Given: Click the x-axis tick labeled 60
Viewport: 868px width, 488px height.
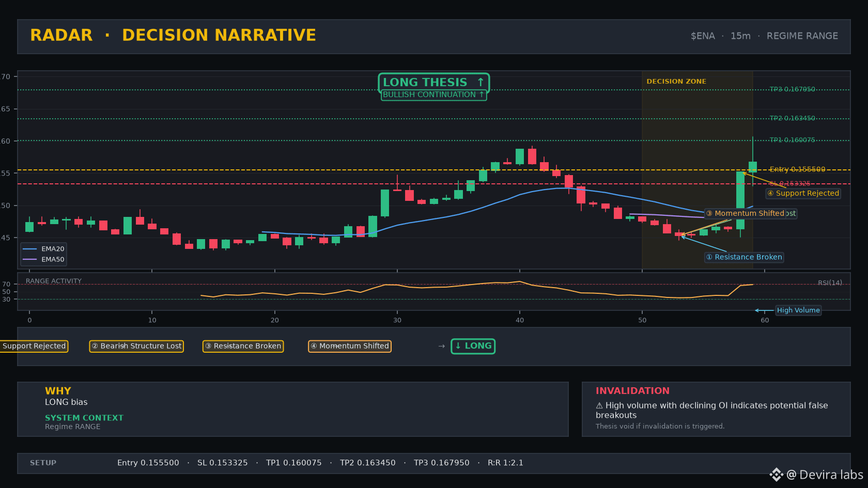Looking at the screenshot, I should [x=765, y=320].
